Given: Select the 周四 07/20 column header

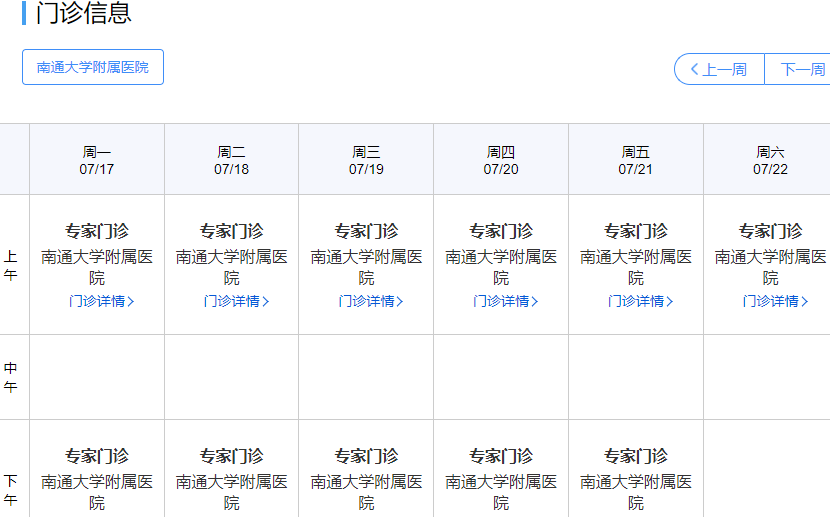Looking at the screenshot, I should coord(501,160).
